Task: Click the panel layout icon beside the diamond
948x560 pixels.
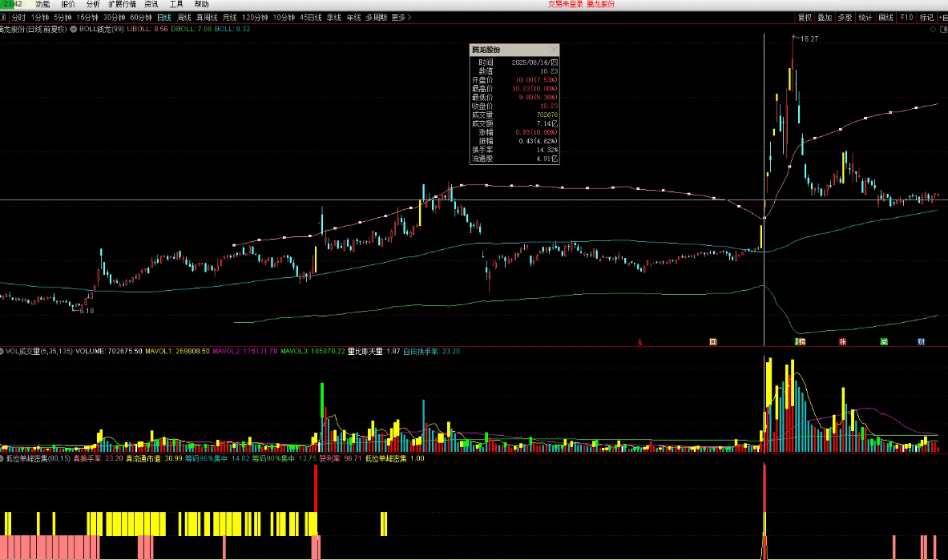Action: (942, 29)
